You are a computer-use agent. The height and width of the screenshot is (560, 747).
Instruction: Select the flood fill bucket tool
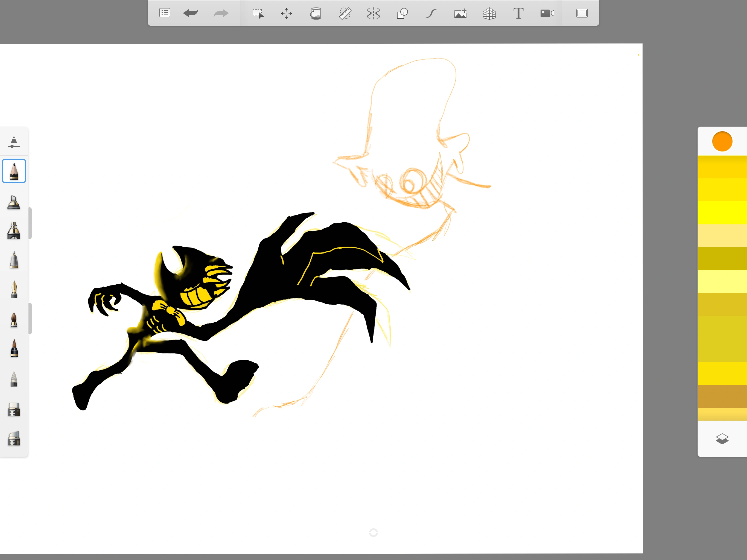[x=316, y=13]
